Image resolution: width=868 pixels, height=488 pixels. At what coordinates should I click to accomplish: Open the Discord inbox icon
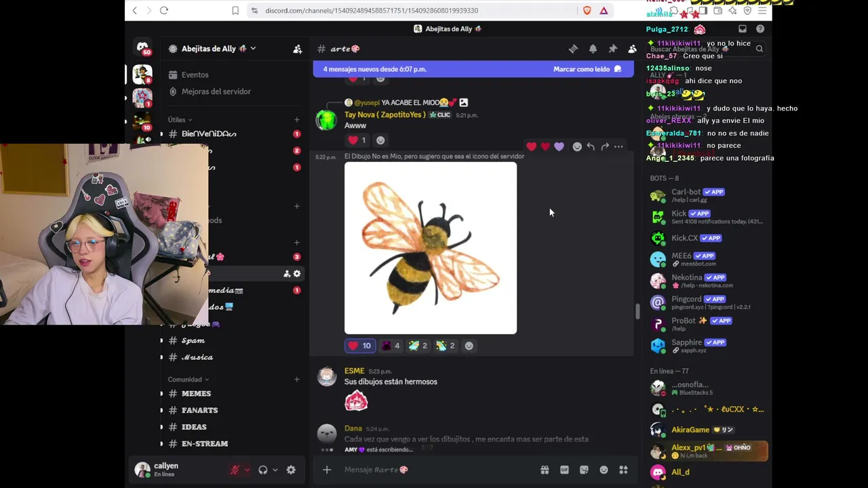click(743, 29)
